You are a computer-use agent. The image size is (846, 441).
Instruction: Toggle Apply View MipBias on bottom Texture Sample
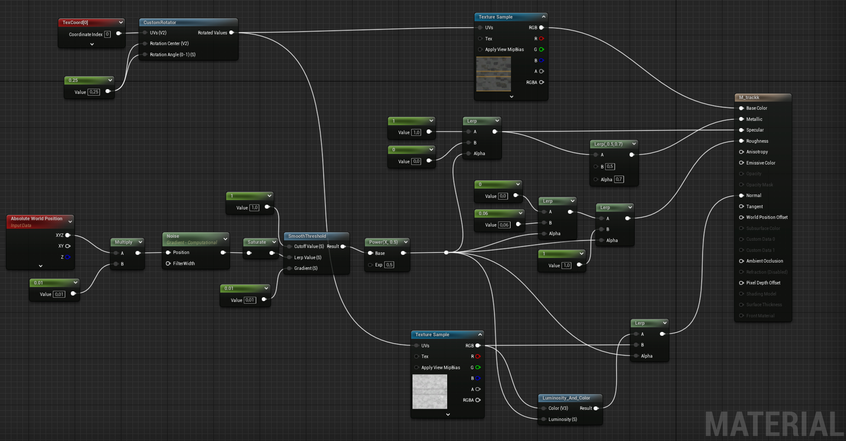(416, 367)
